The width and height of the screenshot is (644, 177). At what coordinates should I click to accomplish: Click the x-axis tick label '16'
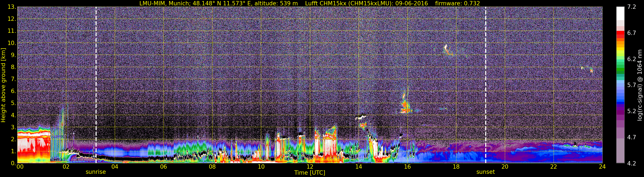click(407, 167)
